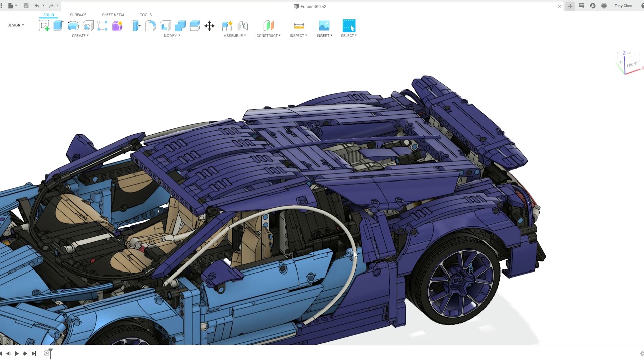The height and width of the screenshot is (362, 644).
Task: Close the Fusion360 v2 document tab
Action: [x=560, y=6]
